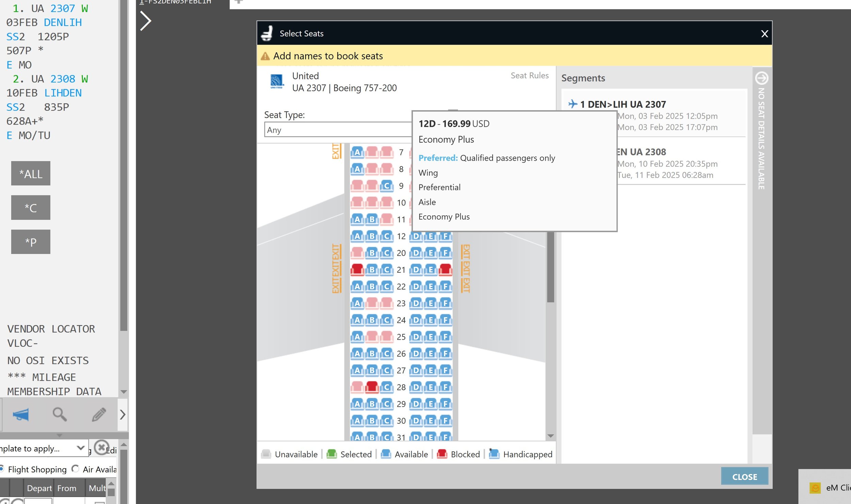
Task: Click the megaphone announcements icon
Action: pos(21,414)
